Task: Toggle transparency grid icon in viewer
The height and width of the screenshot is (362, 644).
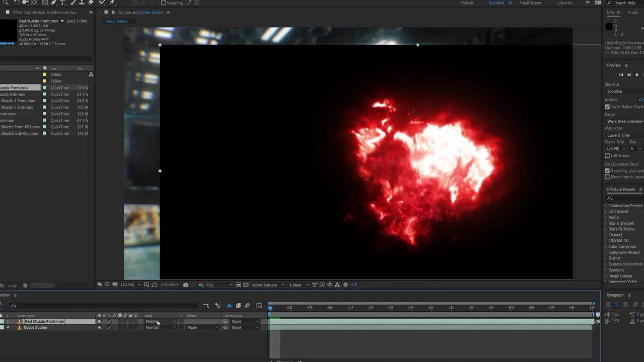Action: tap(246, 285)
